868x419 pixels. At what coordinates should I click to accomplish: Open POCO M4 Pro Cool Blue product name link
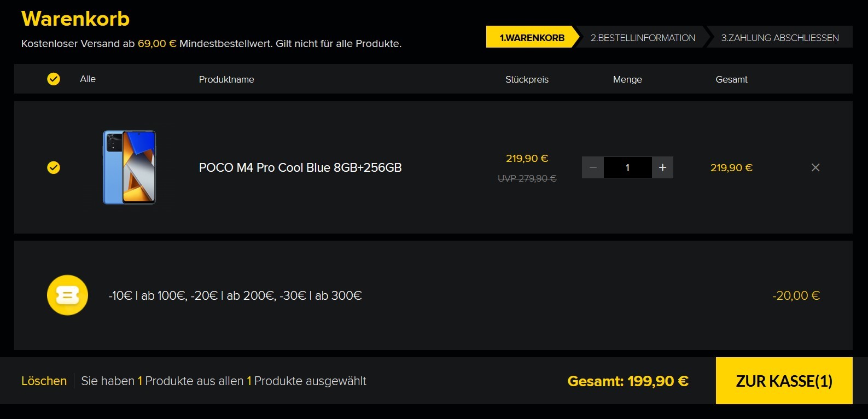coord(300,167)
